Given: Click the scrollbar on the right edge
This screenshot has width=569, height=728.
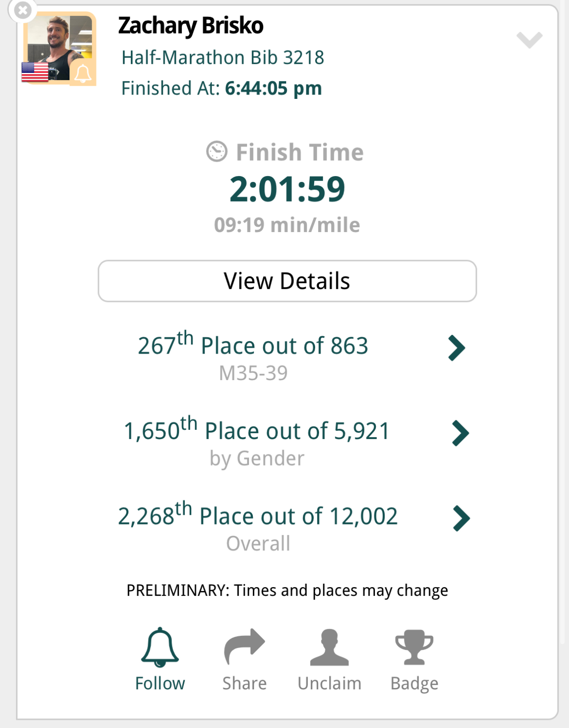Looking at the screenshot, I should (x=563, y=323).
